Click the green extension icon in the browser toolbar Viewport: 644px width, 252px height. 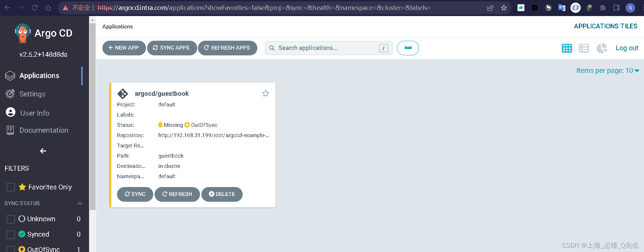click(x=521, y=8)
